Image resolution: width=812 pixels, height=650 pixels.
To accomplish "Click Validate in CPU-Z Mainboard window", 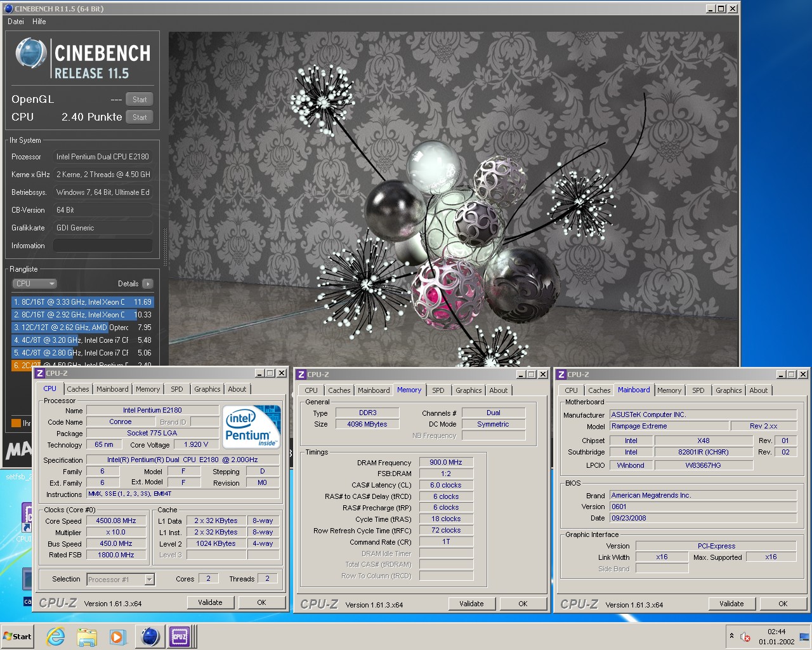I will tap(731, 604).
